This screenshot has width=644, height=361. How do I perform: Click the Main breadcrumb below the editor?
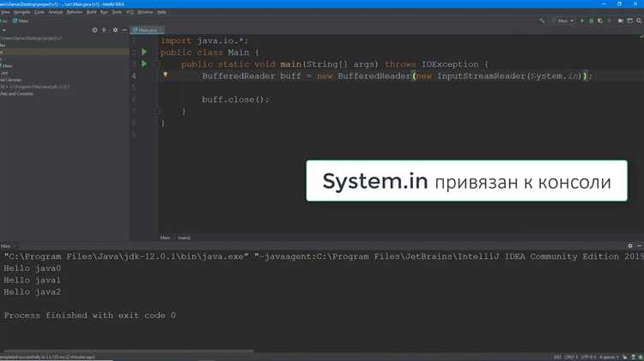coord(165,238)
